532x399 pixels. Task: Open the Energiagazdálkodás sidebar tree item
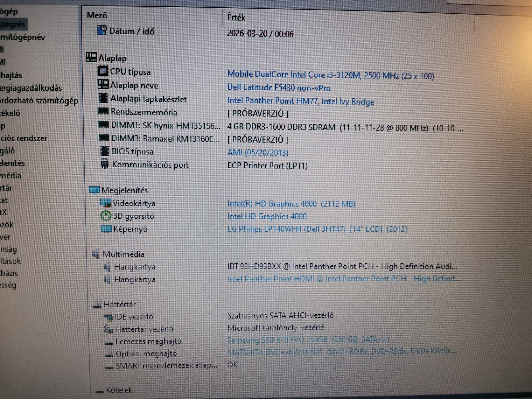tap(31, 88)
